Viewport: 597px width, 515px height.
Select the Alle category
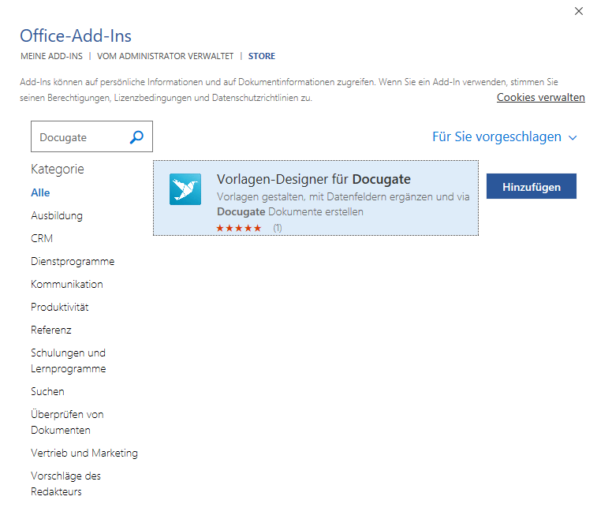click(40, 193)
